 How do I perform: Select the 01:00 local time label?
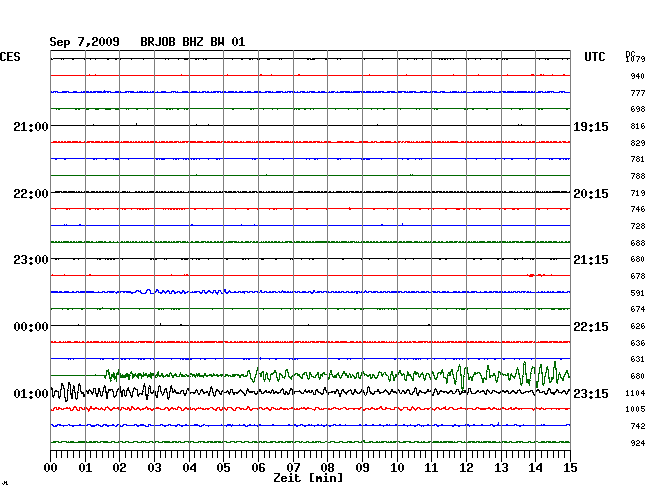pos(31,393)
